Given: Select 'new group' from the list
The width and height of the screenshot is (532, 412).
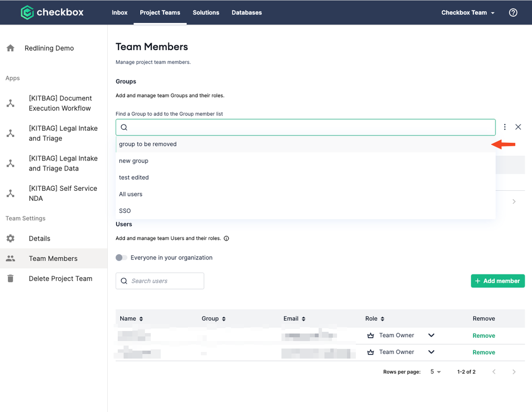Looking at the screenshot, I should tap(305, 161).
